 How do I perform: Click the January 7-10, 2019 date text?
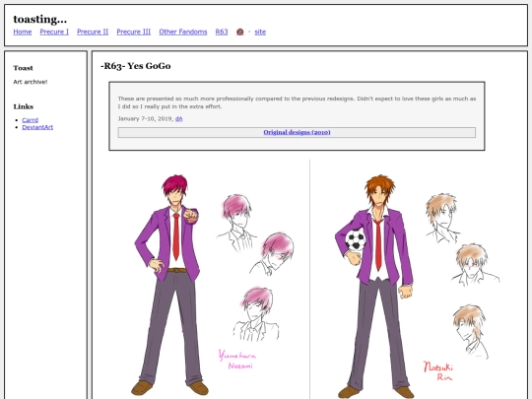[x=145, y=119]
